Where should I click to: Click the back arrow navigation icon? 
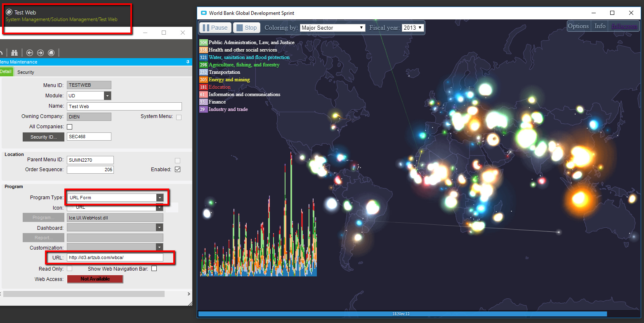(x=29, y=53)
